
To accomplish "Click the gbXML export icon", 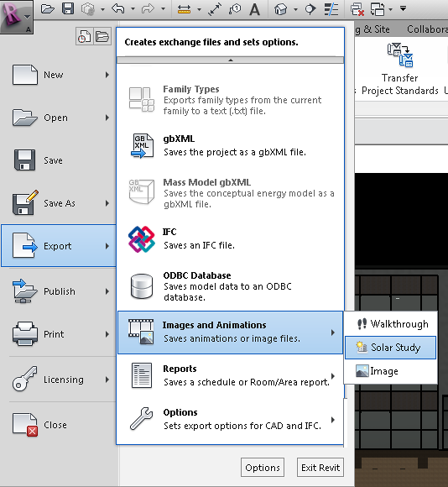I will pyautogui.click(x=142, y=145).
